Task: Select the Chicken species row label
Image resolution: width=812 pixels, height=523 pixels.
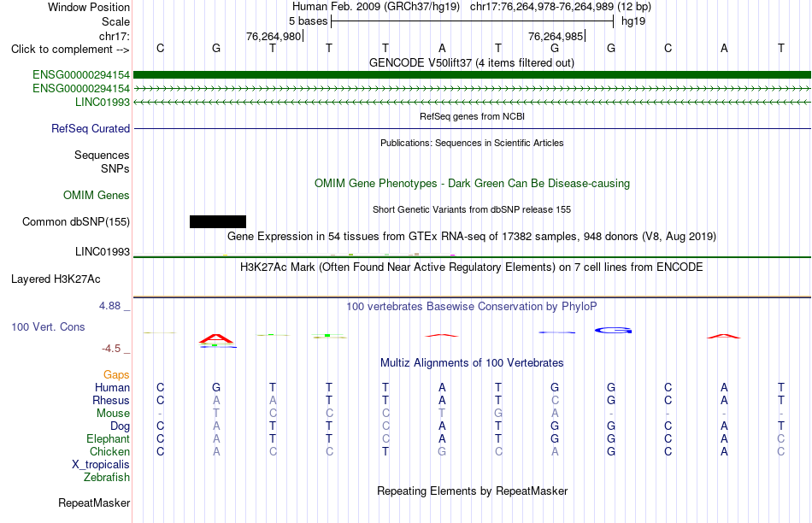Action: coord(109,452)
